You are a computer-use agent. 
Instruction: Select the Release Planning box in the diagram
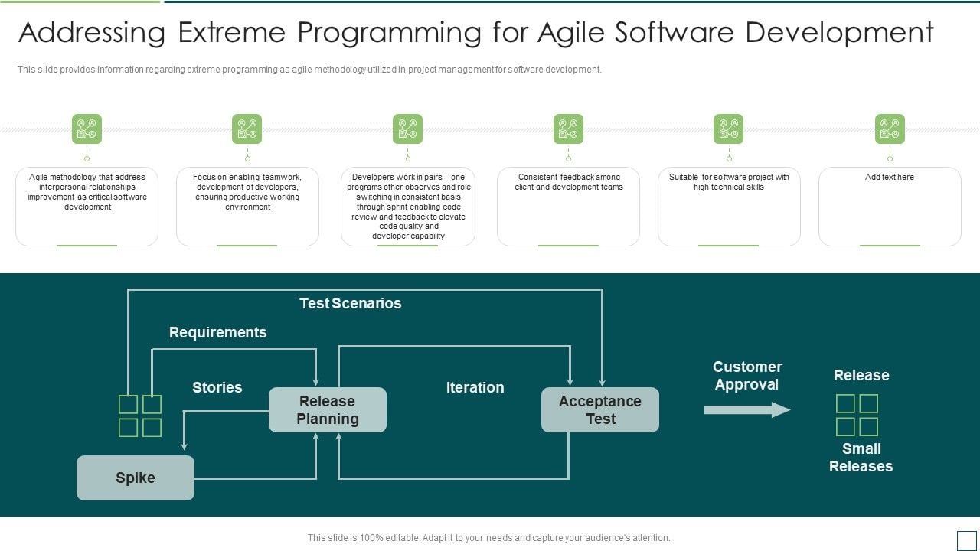328,409
